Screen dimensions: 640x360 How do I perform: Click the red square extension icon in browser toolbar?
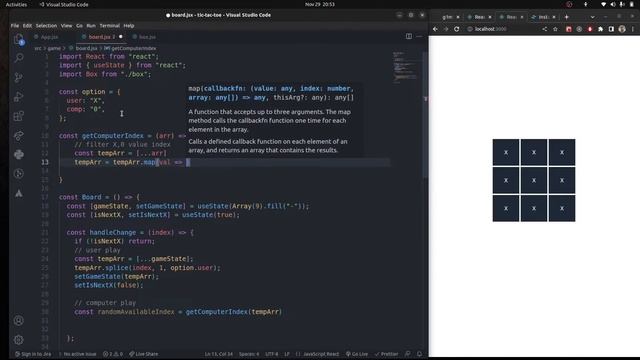569,29
